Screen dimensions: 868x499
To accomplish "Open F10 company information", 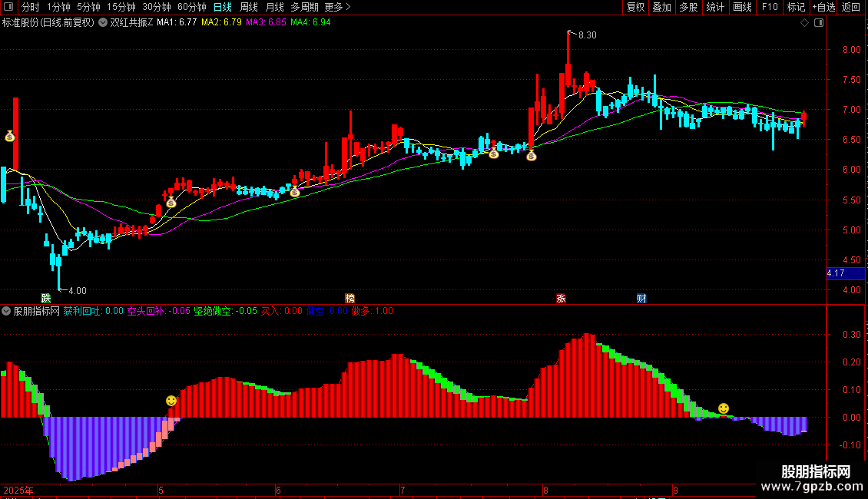I will pos(770,7).
